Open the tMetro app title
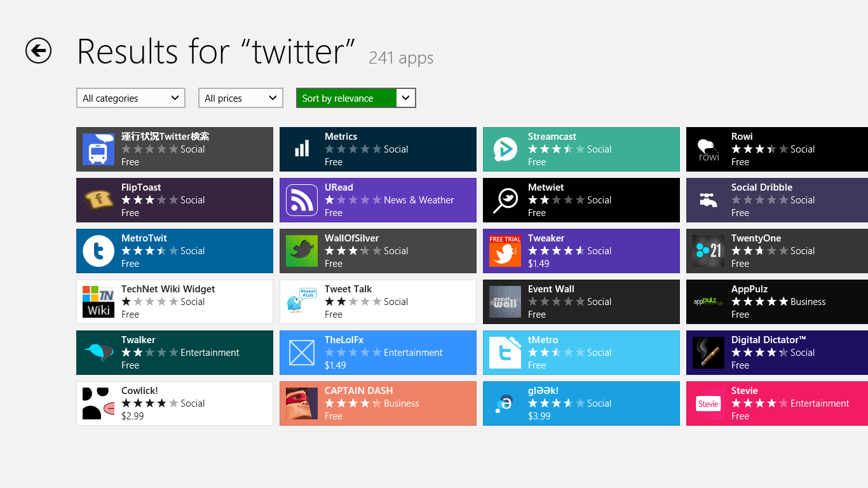The height and width of the screenshot is (488, 868). (x=543, y=340)
